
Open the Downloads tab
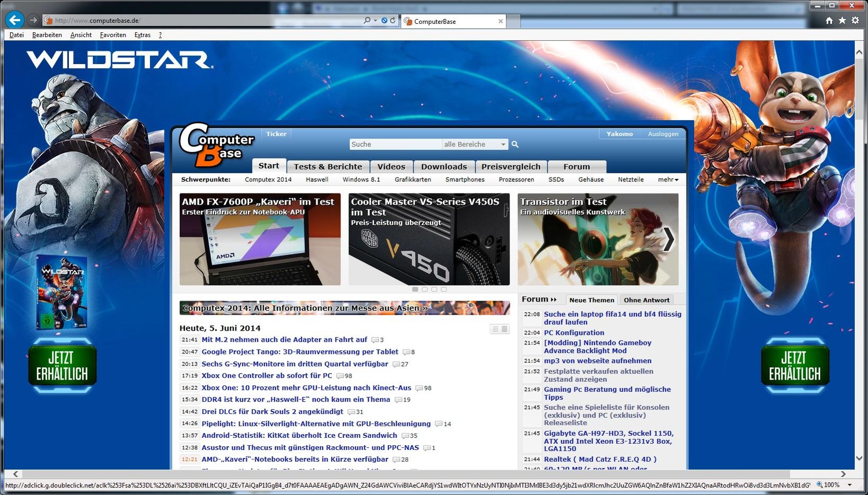pyautogui.click(x=444, y=167)
